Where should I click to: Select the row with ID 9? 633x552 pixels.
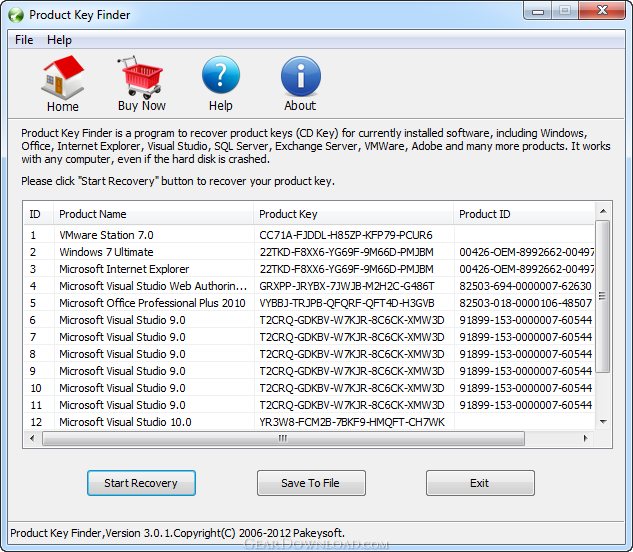pyautogui.click(x=309, y=371)
